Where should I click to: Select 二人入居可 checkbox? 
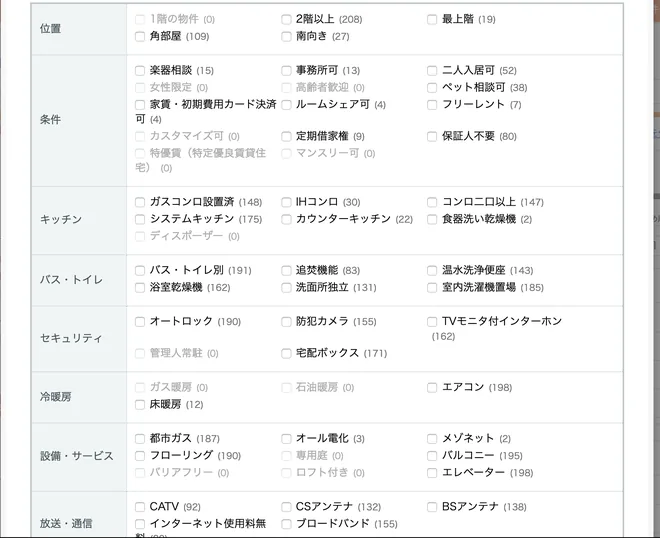pyautogui.click(x=432, y=70)
